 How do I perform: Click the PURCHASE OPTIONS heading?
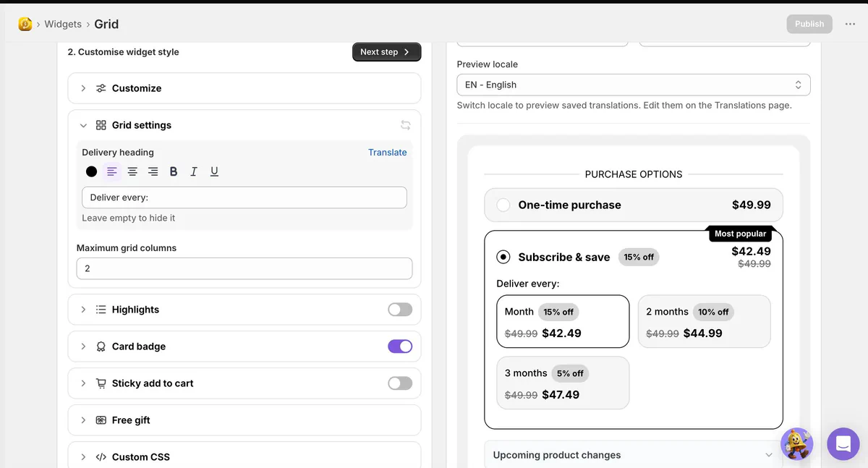pos(634,174)
